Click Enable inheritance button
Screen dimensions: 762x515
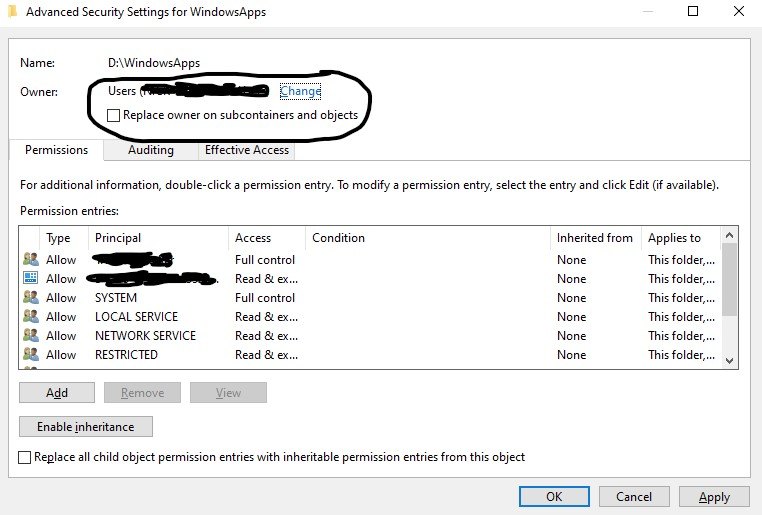(86, 427)
